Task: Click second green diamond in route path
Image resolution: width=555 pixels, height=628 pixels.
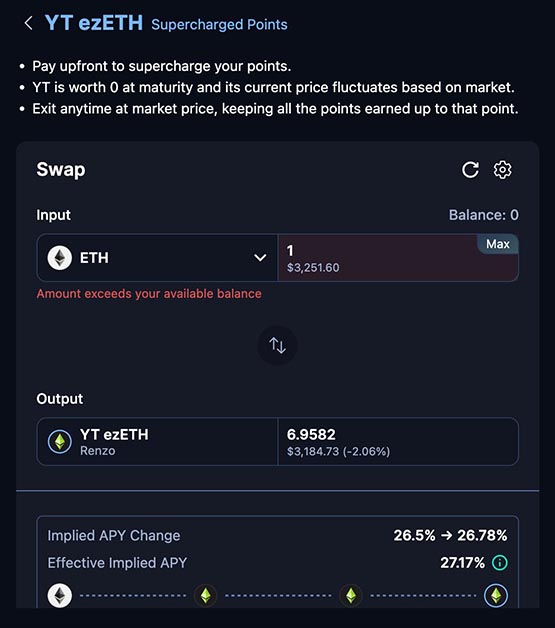Action: (205, 596)
